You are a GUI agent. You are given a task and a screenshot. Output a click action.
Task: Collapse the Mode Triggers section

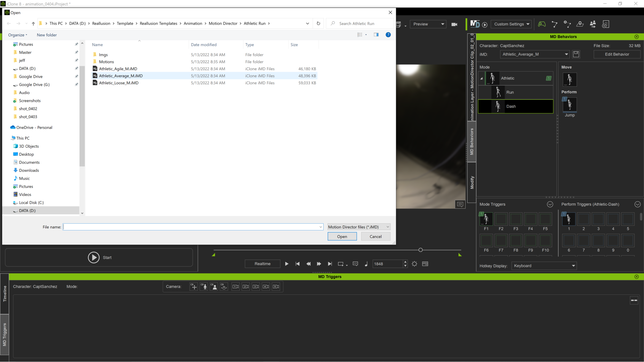pos(550,204)
